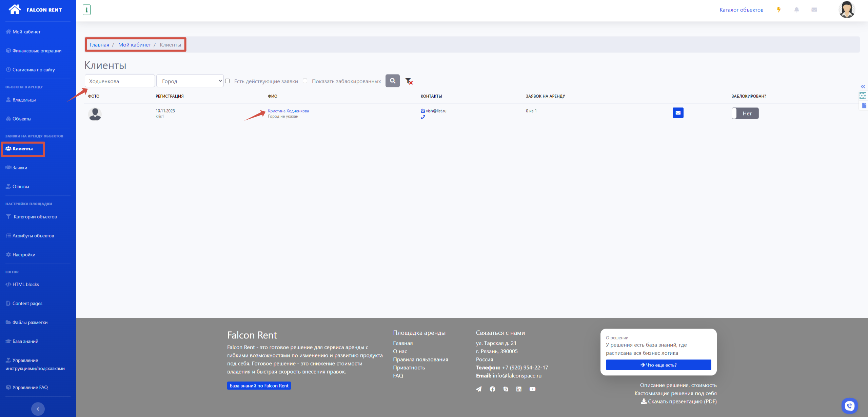Expand right panel double-chevron
This screenshot has width=868, height=417.
click(x=863, y=87)
